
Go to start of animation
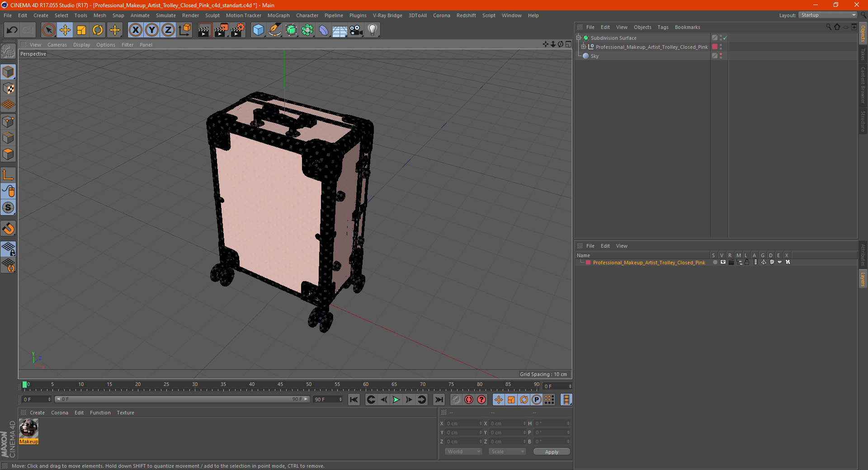coord(354,399)
